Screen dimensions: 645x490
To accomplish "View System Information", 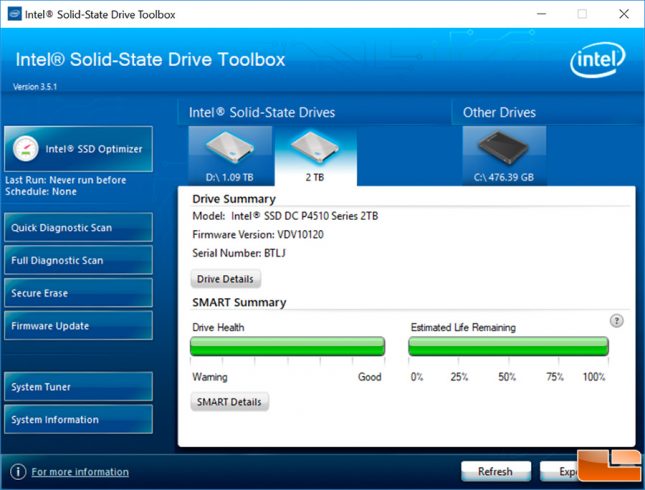I will 78,419.
